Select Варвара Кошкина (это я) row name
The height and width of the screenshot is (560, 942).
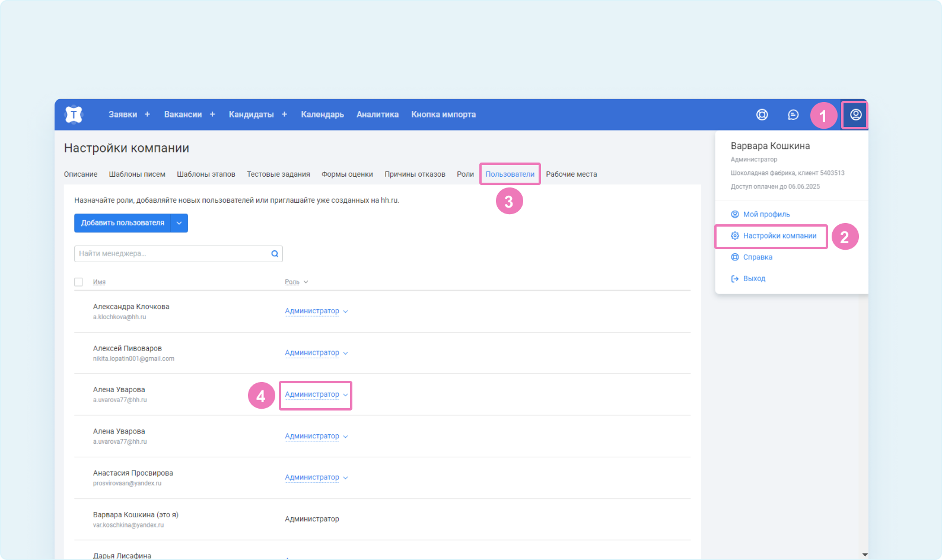click(x=136, y=514)
